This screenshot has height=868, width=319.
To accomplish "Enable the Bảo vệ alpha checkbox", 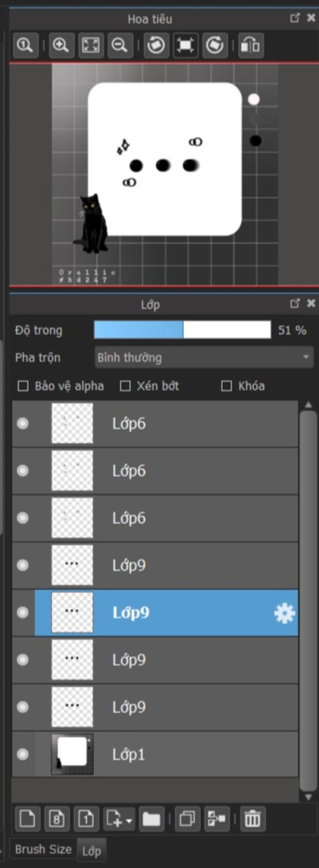I will (x=23, y=386).
